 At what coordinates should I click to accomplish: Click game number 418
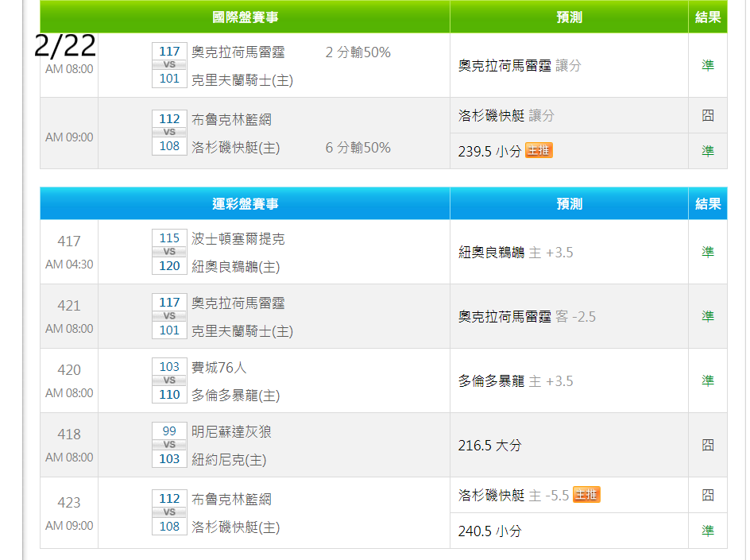(69, 434)
